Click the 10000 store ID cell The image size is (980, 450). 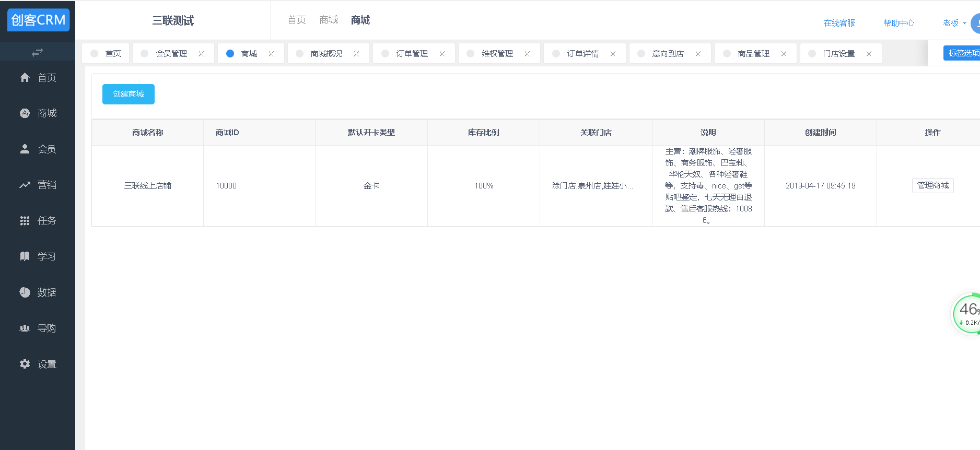tap(260, 186)
